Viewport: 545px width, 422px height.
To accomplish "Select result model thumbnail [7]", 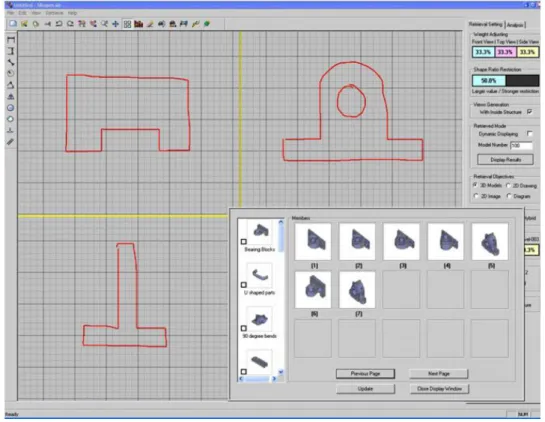I will [357, 290].
